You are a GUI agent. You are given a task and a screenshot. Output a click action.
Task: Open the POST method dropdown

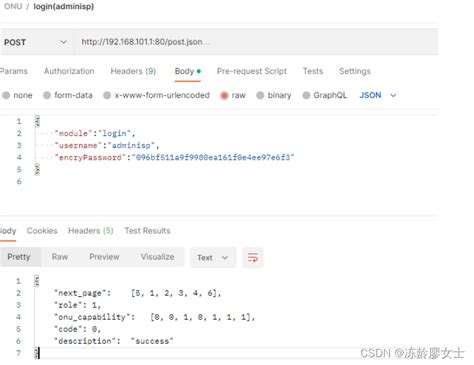click(36, 42)
